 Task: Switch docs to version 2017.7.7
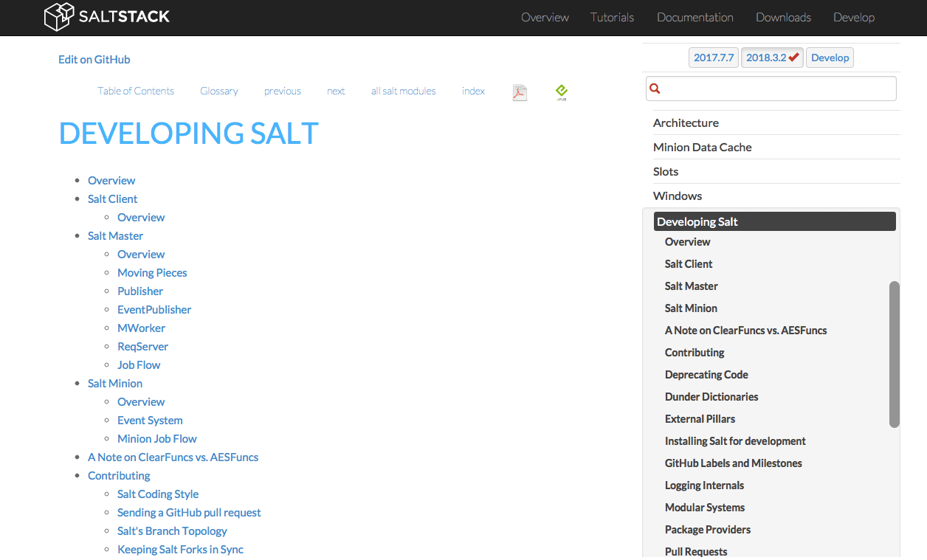tap(714, 58)
